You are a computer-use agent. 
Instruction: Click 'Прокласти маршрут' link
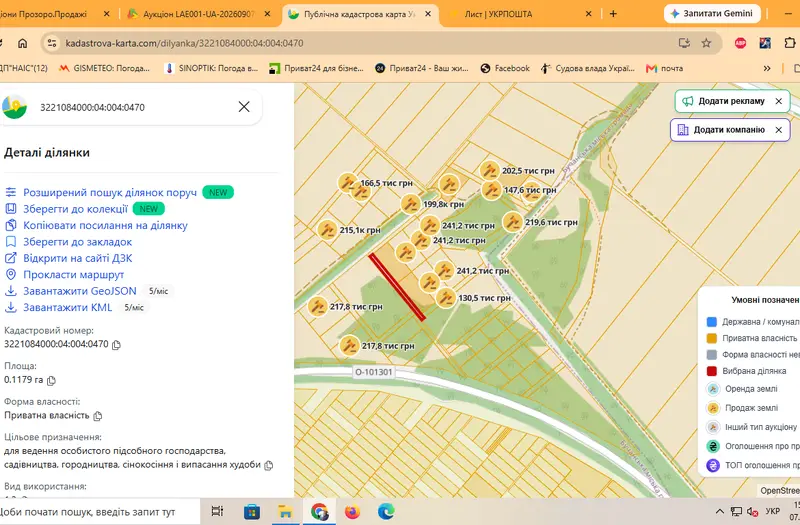point(73,274)
